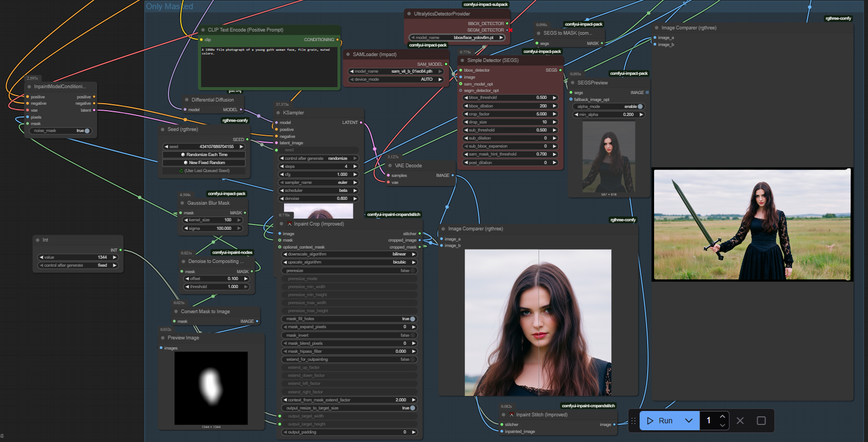Enable the preresize toggle in Inpaint Crop

pos(349,270)
